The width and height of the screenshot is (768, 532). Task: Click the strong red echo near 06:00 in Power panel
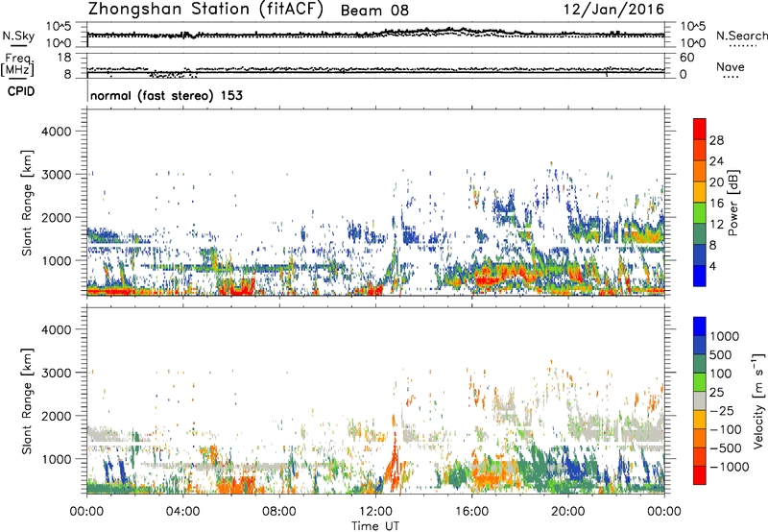click(x=237, y=289)
